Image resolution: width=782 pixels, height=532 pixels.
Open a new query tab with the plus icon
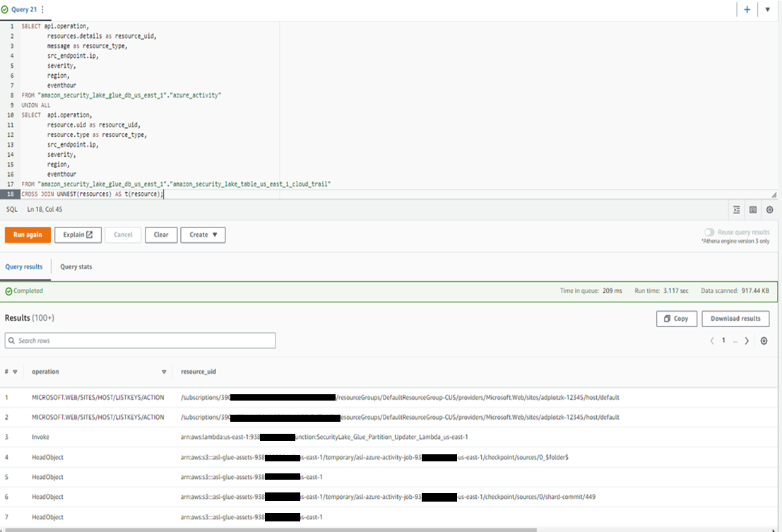(747, 9)
